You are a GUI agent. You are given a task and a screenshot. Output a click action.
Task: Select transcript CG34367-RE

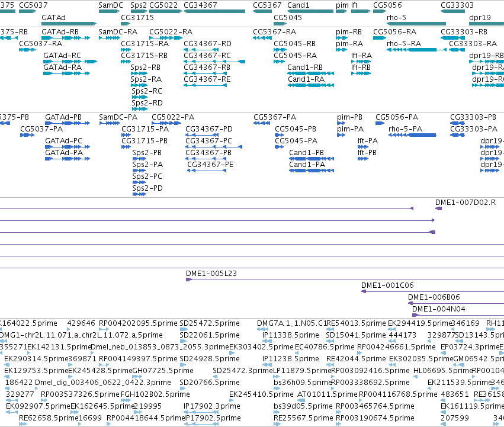coord(205,85)
